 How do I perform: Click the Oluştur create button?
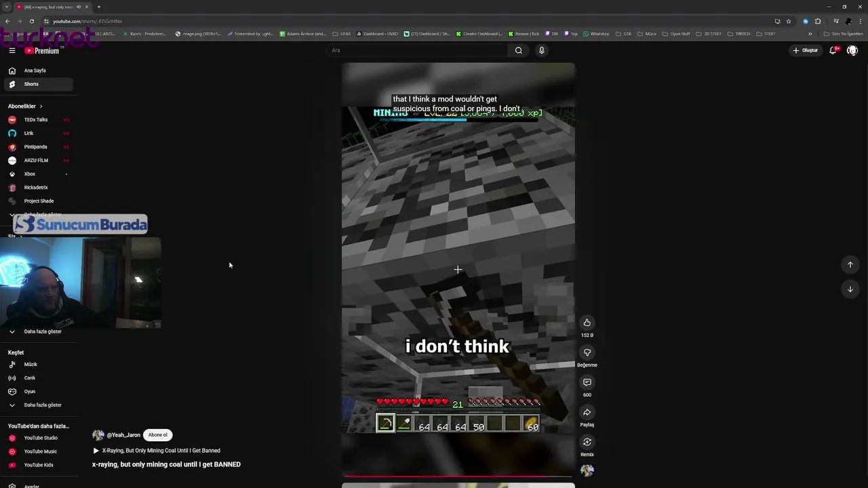pos(806,50)
